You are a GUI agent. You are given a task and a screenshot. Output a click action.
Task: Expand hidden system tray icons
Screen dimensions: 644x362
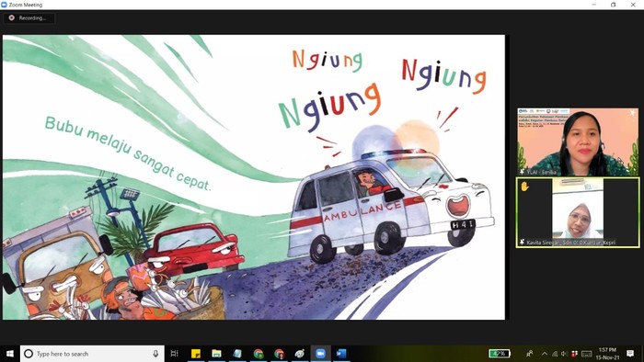click(545, 354)
